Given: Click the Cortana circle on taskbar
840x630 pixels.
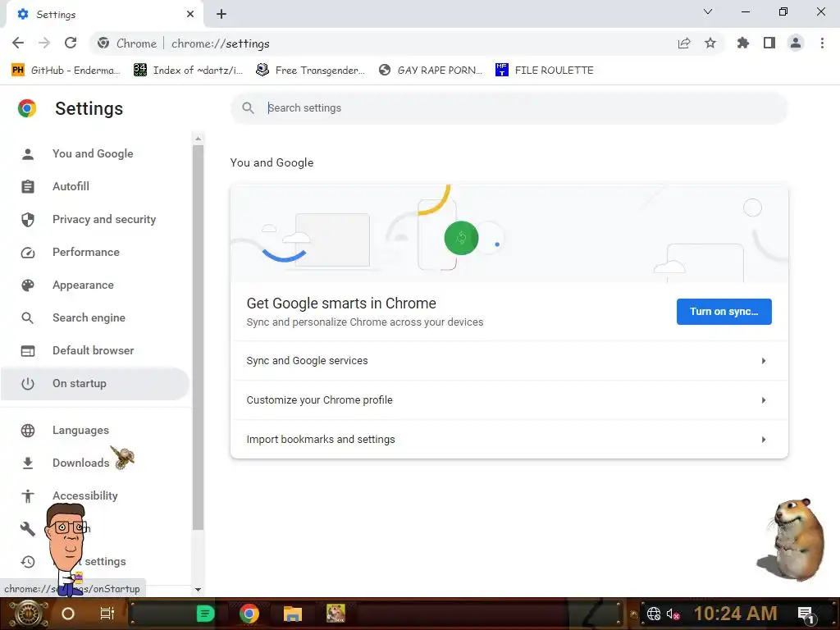Looking at the screenshot, I should click(68, 614).
